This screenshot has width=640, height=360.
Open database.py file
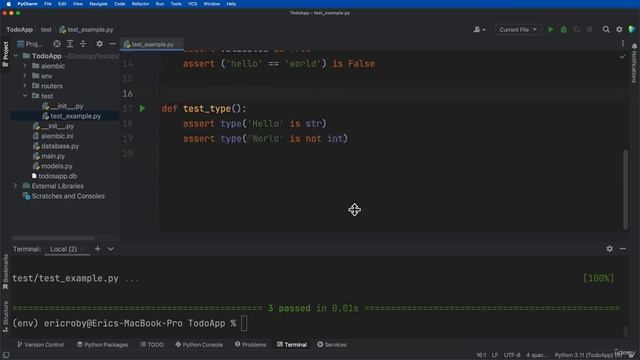(56, 146)
